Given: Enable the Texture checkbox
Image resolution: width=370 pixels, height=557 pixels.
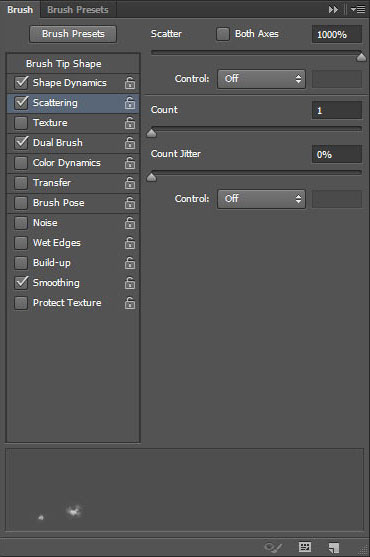Looking at the screenshot, I should 21,123.
